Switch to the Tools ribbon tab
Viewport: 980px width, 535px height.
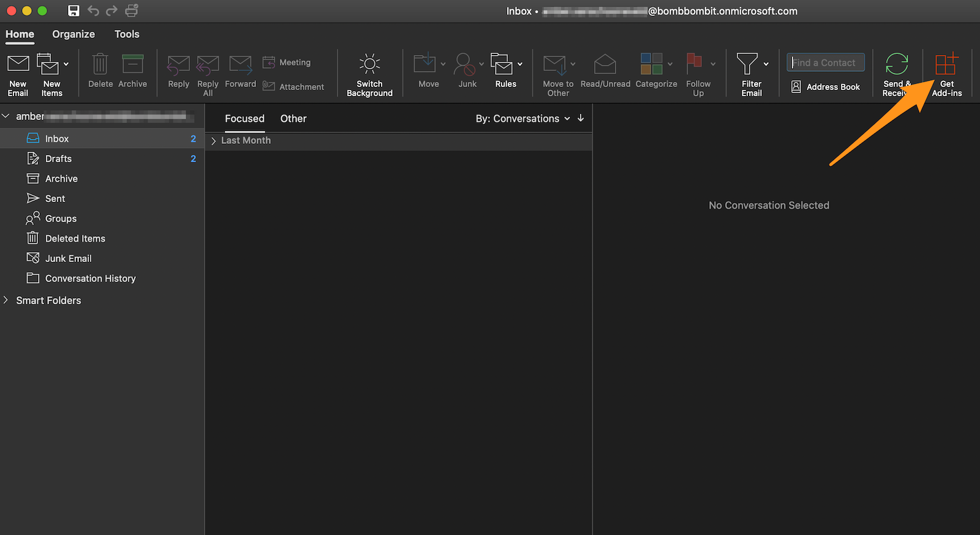[127, 34]
